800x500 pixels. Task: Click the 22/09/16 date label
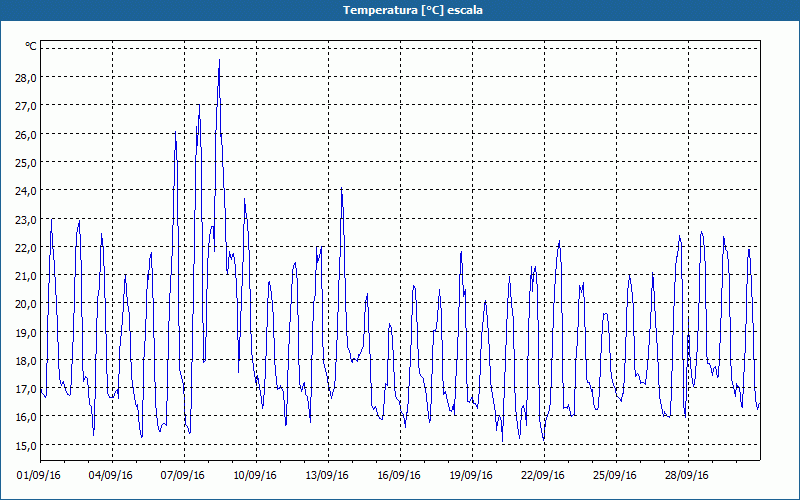(543, 475)
